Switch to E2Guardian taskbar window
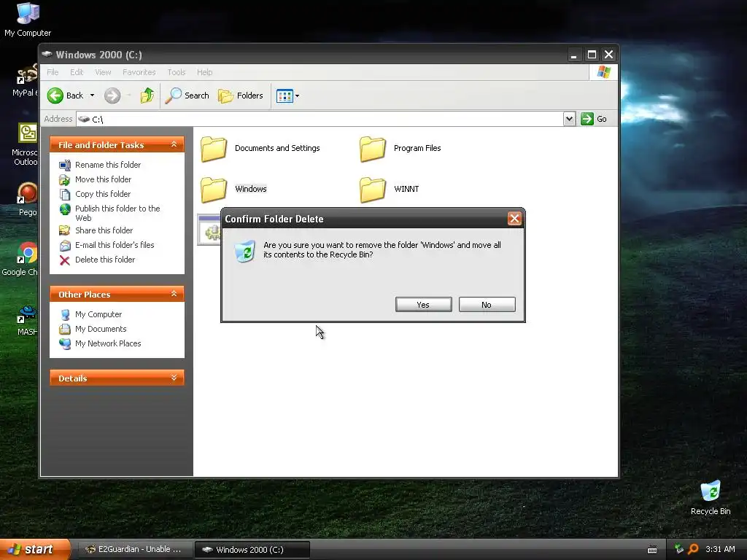Viewport: 747px width, 560px height. (134, 550)
